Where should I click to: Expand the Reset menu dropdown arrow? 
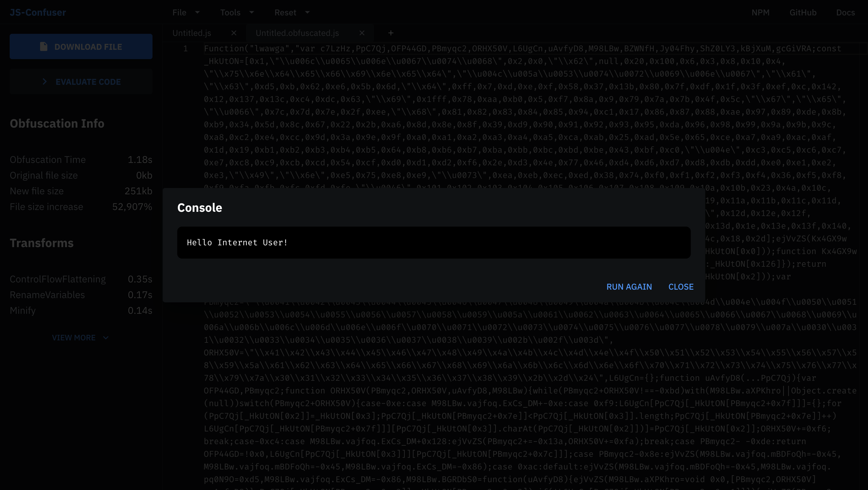[307, 12]
